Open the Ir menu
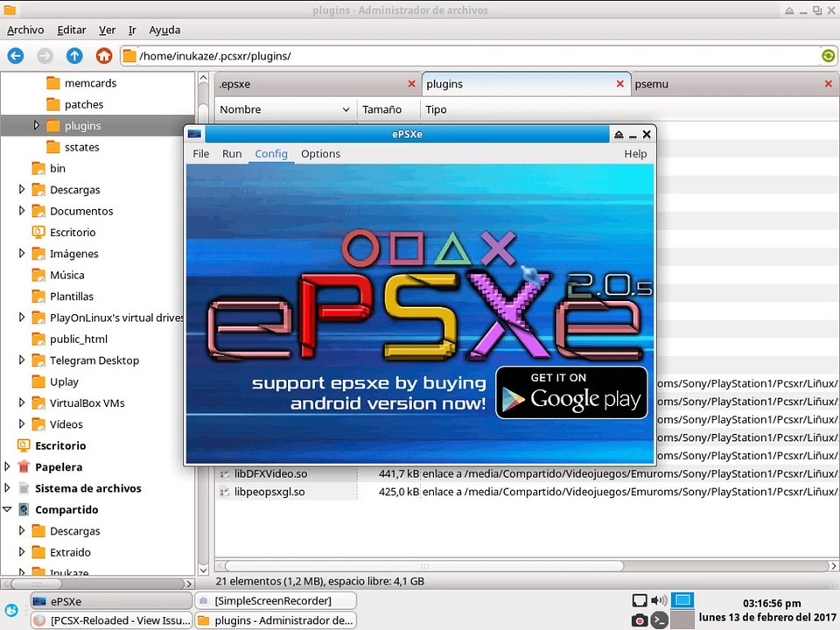The width and height of the screenshot is (840, 630). pos(132,30)
